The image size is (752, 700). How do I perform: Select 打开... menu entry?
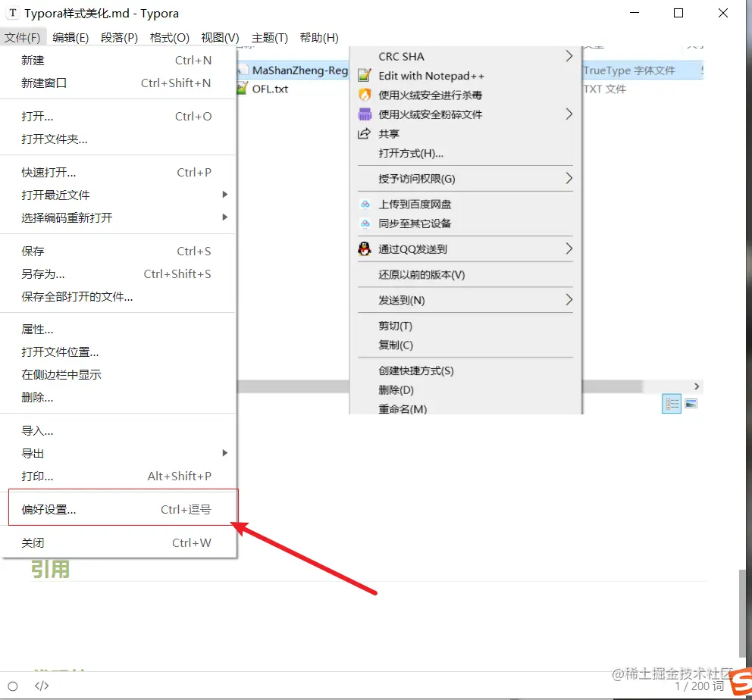click(x=118, y=117)
